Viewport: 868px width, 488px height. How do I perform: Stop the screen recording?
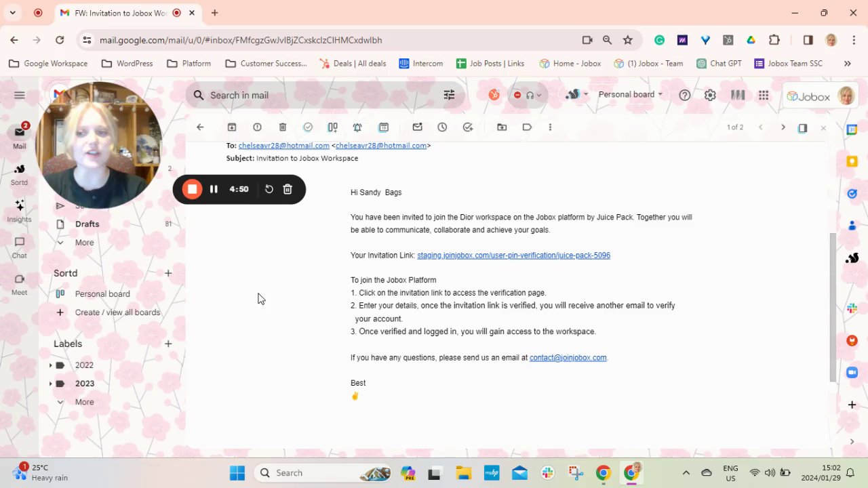click(192, 189)
